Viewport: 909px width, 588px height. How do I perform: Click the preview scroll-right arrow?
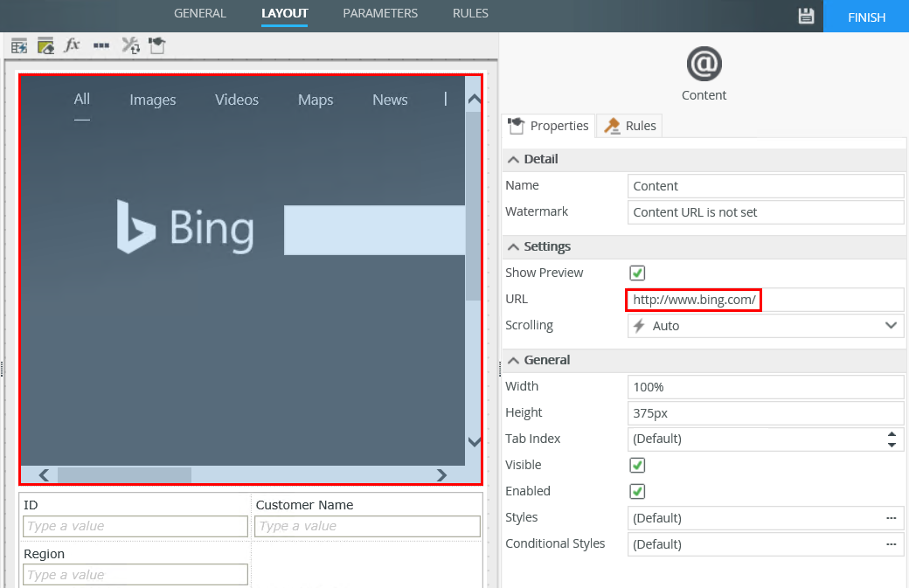coord(441,475)
